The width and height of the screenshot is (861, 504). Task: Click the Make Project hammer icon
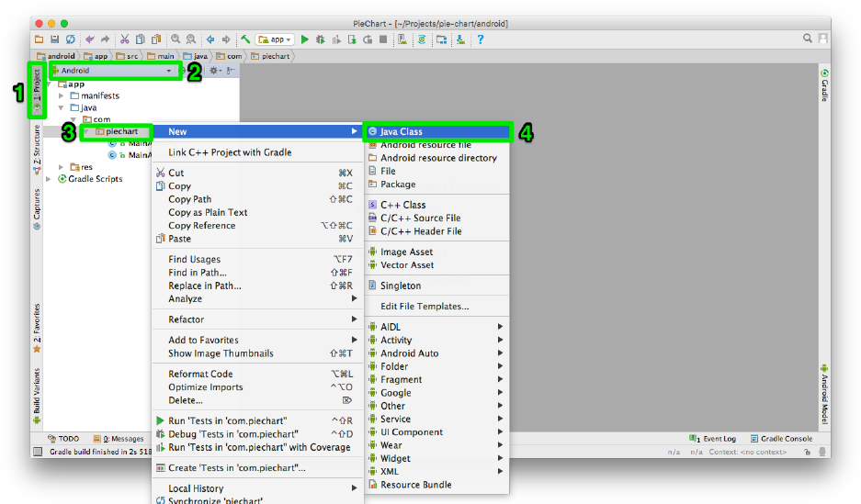(x=245, y=39)
